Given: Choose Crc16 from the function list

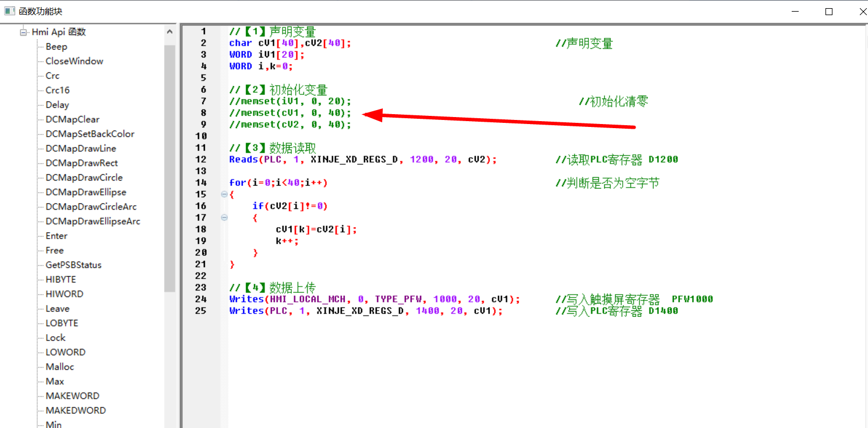Looking at the screenshot, I should pos(58,90).
